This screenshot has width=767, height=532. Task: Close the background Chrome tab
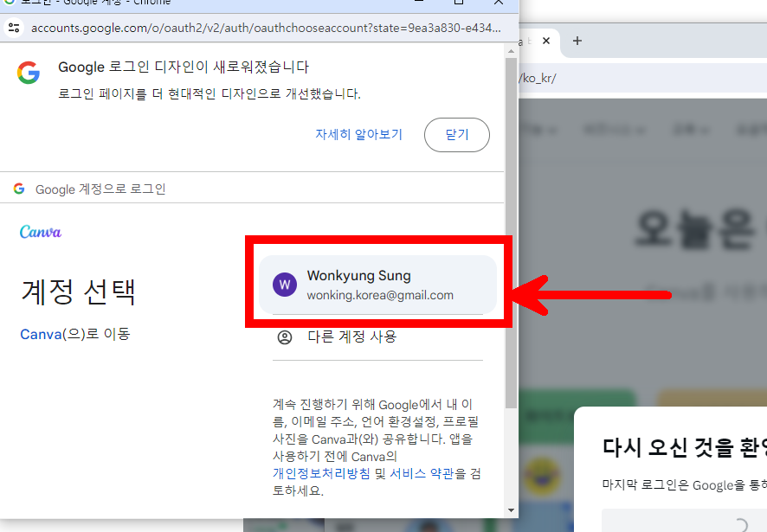[546, 41]
